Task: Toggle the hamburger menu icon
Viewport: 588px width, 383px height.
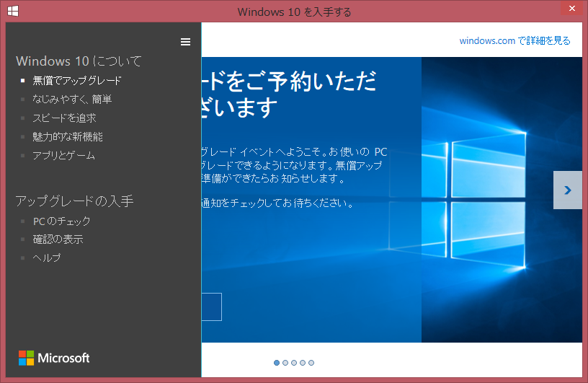Action: click(185, 42)
